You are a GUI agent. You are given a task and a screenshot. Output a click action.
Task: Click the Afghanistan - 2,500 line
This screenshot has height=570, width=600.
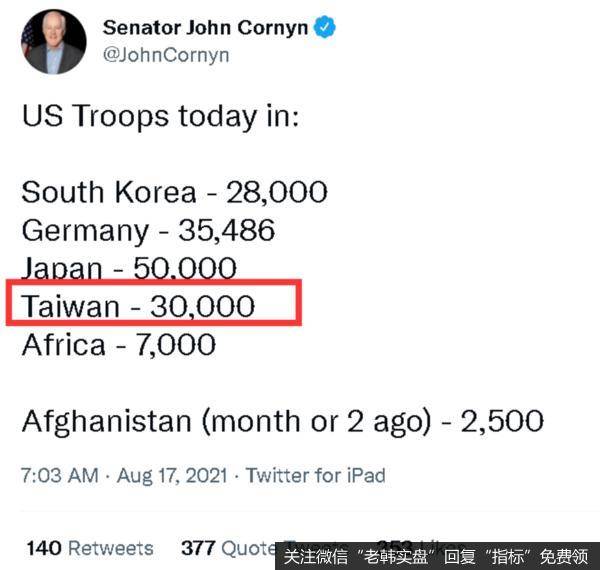coord(283,421)
